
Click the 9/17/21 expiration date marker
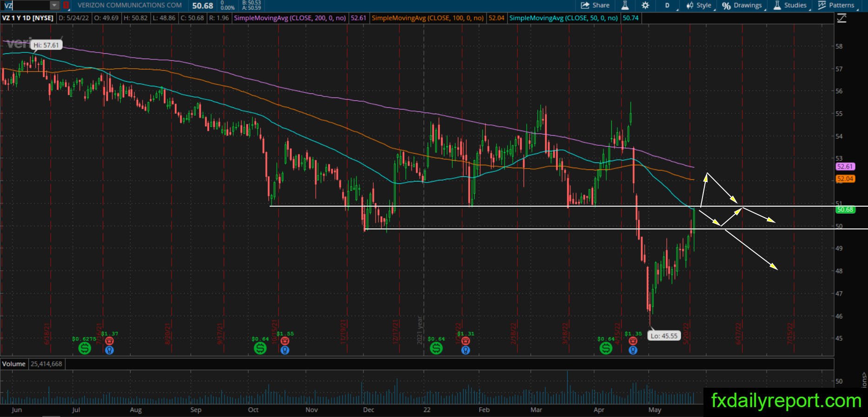(x=220, y=333)
